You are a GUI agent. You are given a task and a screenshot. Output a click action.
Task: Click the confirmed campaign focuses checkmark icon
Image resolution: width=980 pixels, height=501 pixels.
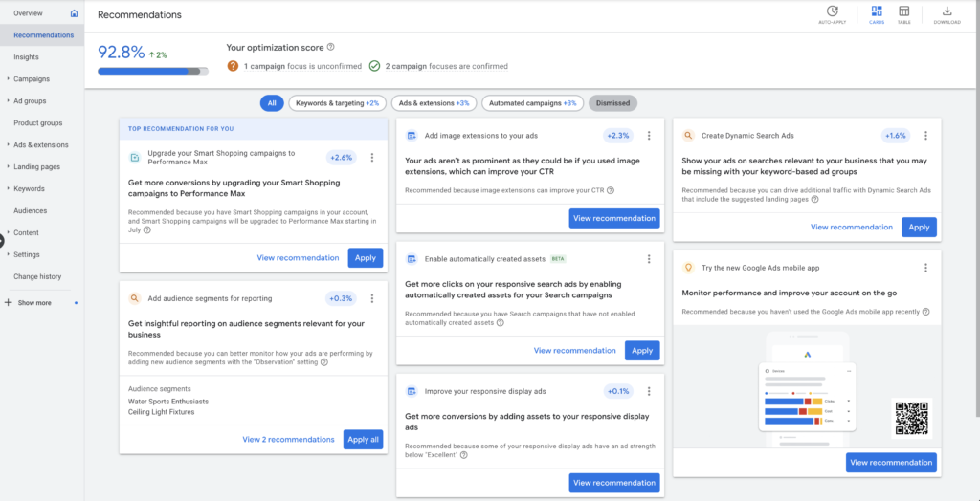click(374, 66)
